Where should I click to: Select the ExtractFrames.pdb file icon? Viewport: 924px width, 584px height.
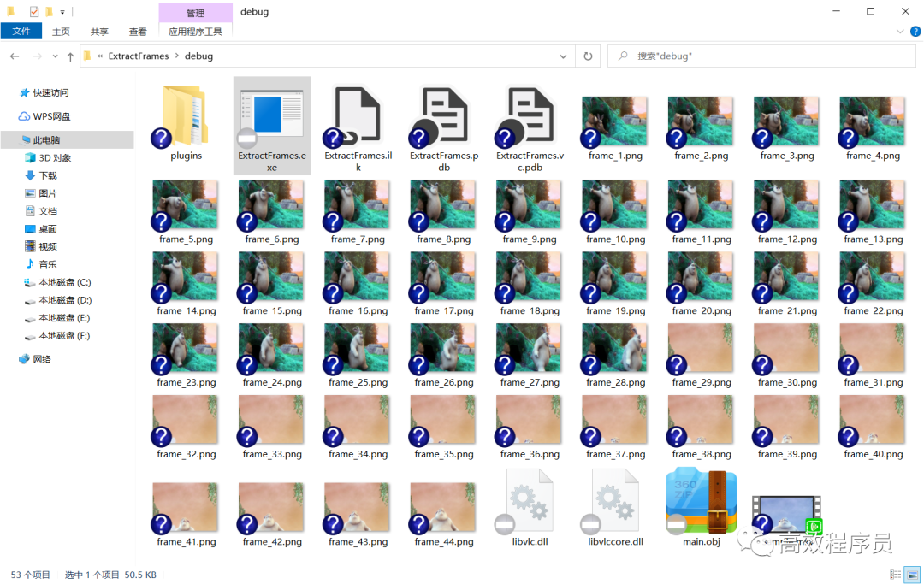tap(443, 115)
